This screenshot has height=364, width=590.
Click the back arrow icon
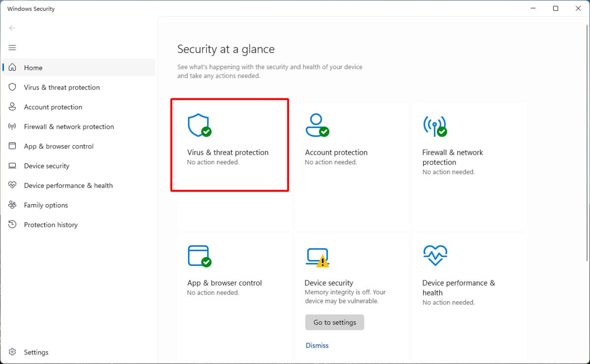click(12, 28)
